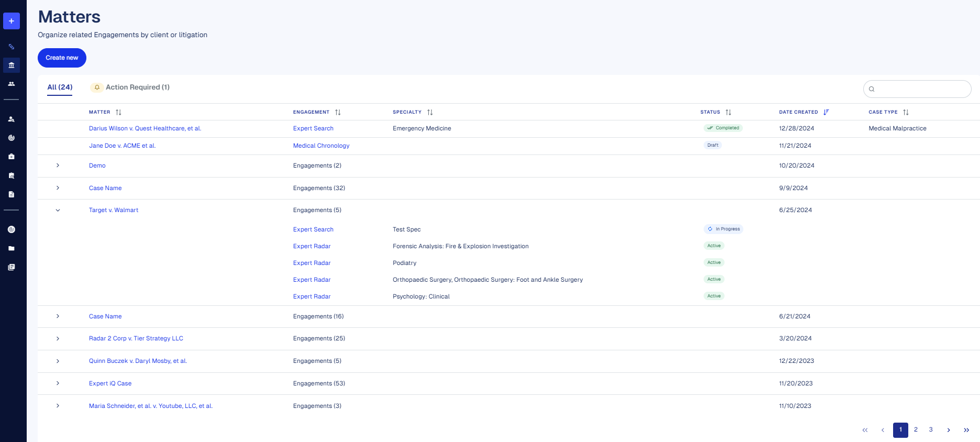Toggle the Date Created sort order
980x442 pixels.
(826, 112)
